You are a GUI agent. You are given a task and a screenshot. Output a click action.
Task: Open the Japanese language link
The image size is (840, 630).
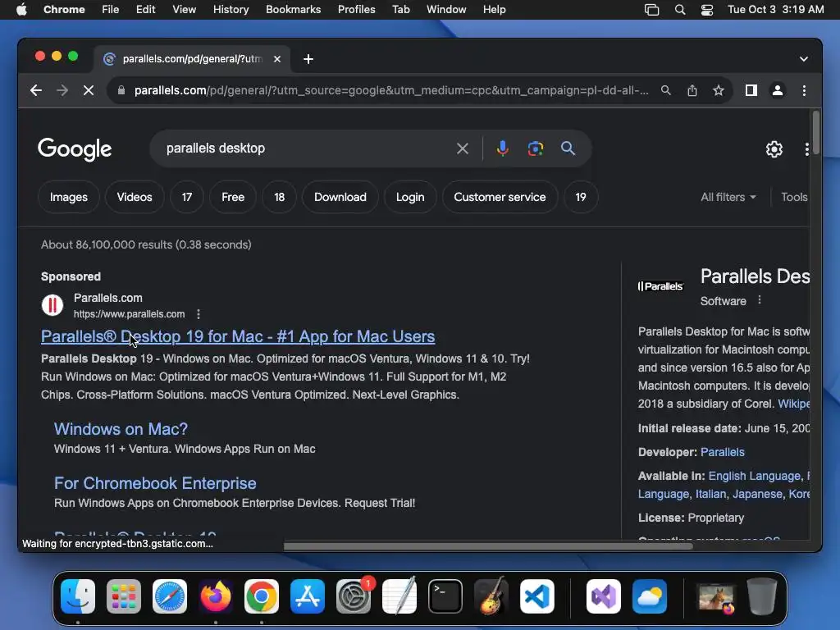[757, 494]
